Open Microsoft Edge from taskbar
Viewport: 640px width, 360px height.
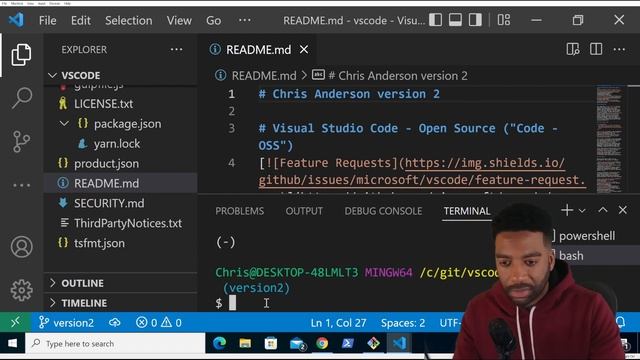coord(220,343)
